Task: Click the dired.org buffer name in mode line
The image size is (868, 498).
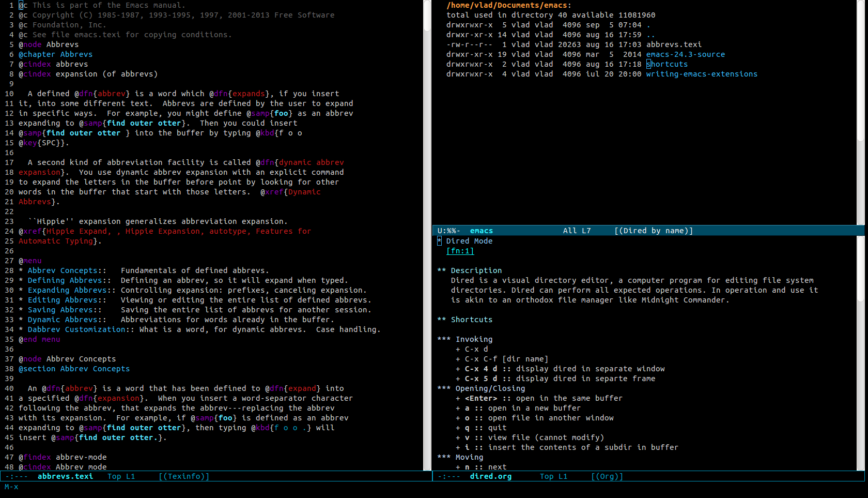Action: tap(491, 476)
